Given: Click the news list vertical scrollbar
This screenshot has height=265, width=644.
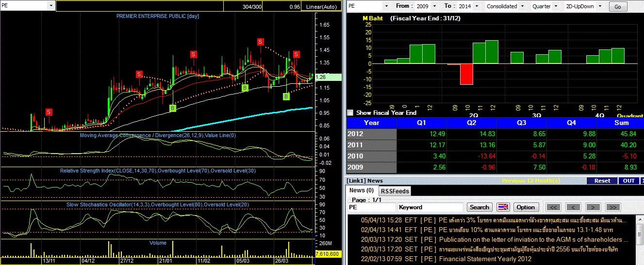Looking at the screenshot, I should pyautogui.click(x=639, y=240).
